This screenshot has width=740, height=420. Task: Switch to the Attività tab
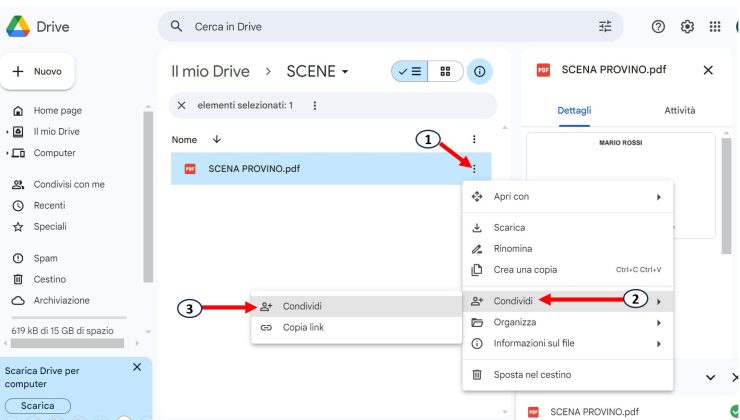pyautogui.click(x=679, y=110)
